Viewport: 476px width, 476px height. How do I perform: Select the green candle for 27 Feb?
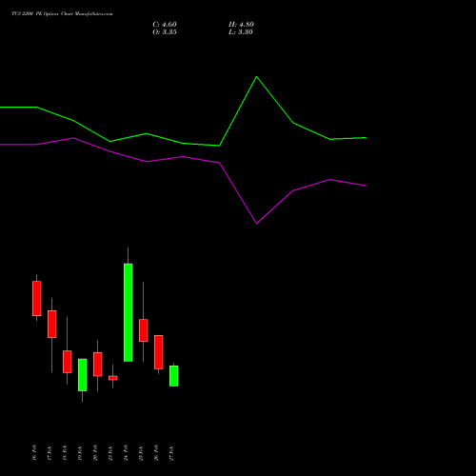coord(174,376)
